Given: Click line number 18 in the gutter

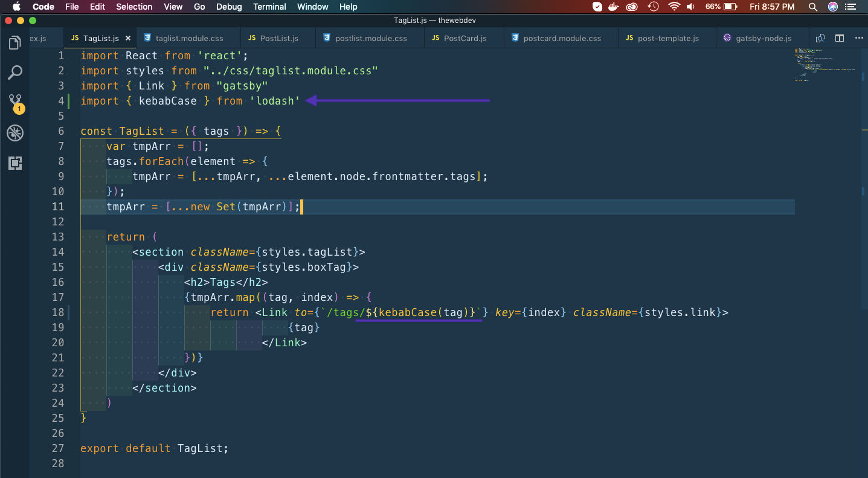Looking at the screenshot, I should pyautogui.click(x=57, y=312).
